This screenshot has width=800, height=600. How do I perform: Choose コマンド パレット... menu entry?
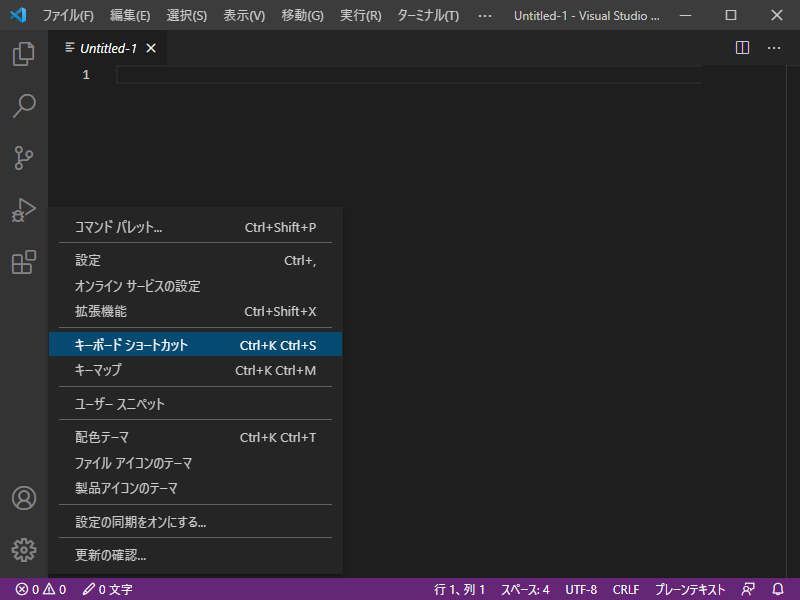point(195,227)
